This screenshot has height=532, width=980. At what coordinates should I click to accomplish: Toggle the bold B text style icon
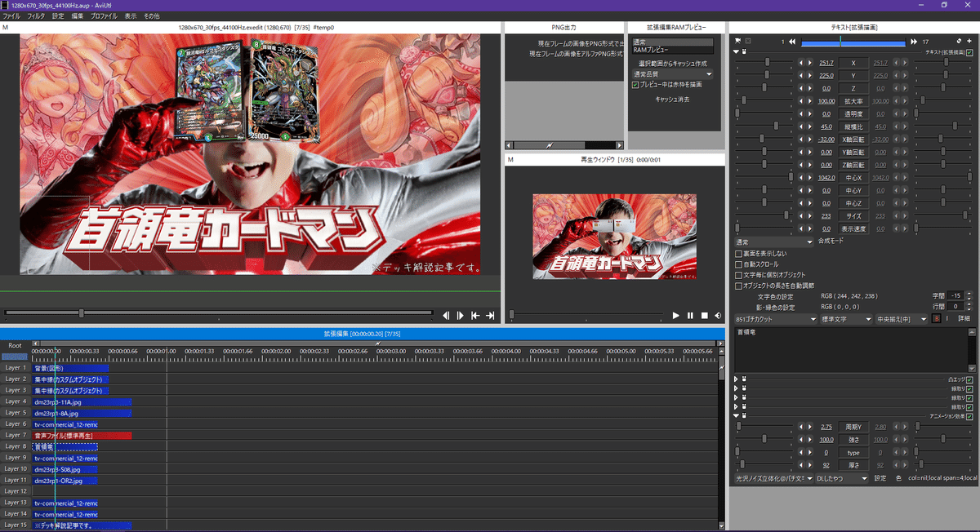point(937,319)
